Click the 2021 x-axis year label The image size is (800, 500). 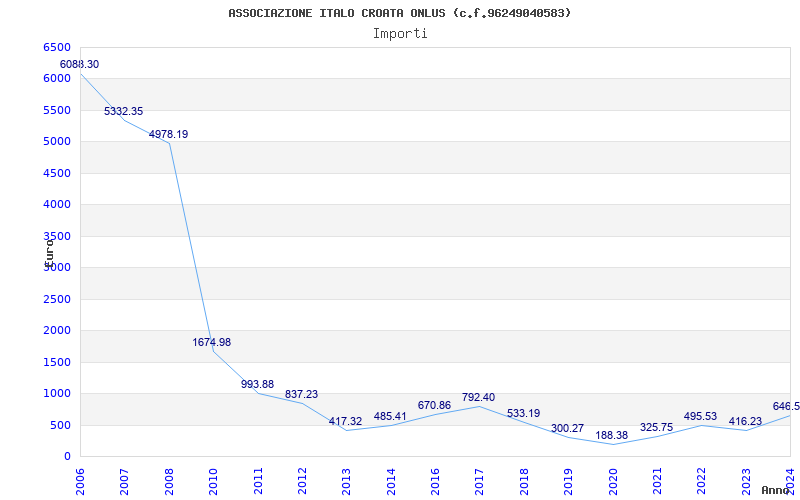(x=657, y=482)
